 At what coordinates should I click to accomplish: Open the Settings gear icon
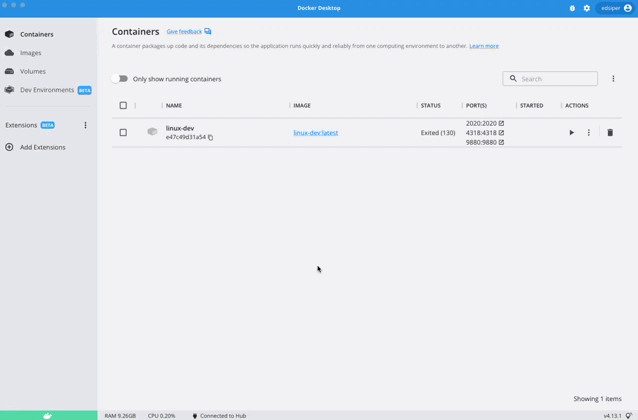(x=587, y=8)
